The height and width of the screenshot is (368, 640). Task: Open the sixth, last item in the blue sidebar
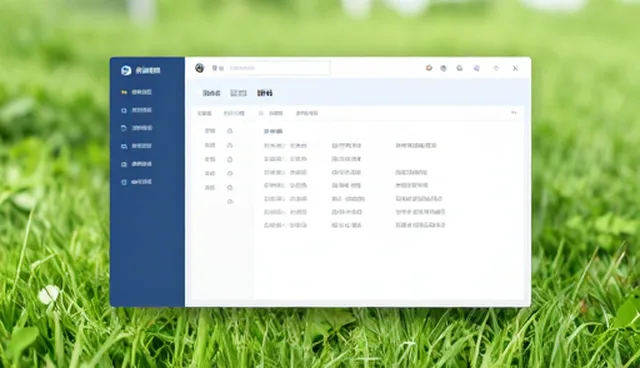(x=137, y=182)
